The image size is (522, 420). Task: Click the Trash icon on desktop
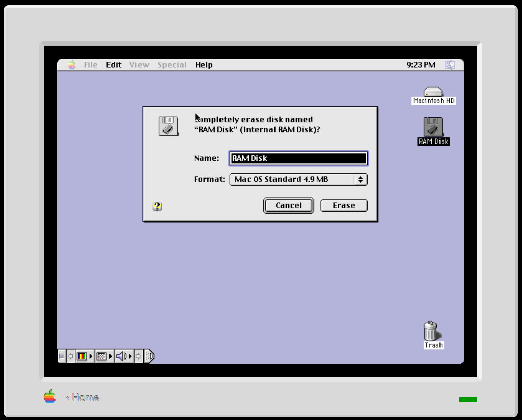(431, 331)
